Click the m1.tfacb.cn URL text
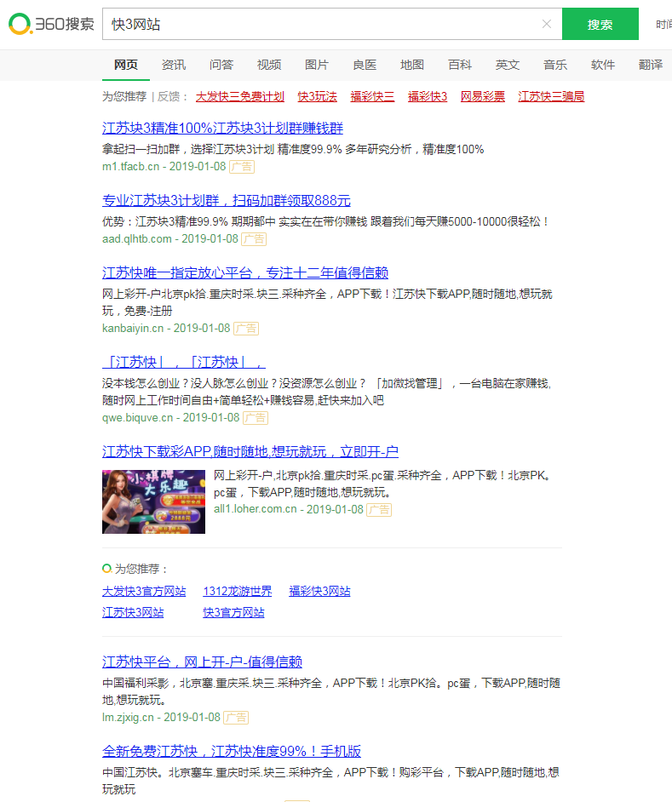 (x=130, y=166)
